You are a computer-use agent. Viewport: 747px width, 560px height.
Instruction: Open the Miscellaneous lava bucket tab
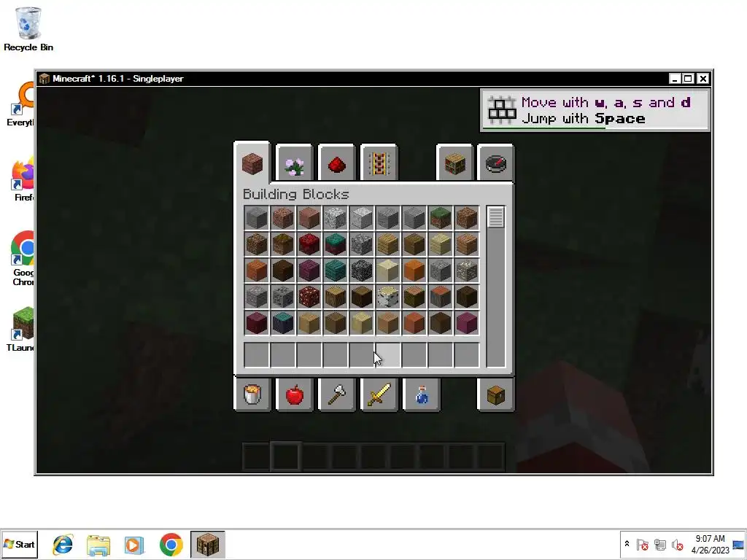tap(252, 394)
